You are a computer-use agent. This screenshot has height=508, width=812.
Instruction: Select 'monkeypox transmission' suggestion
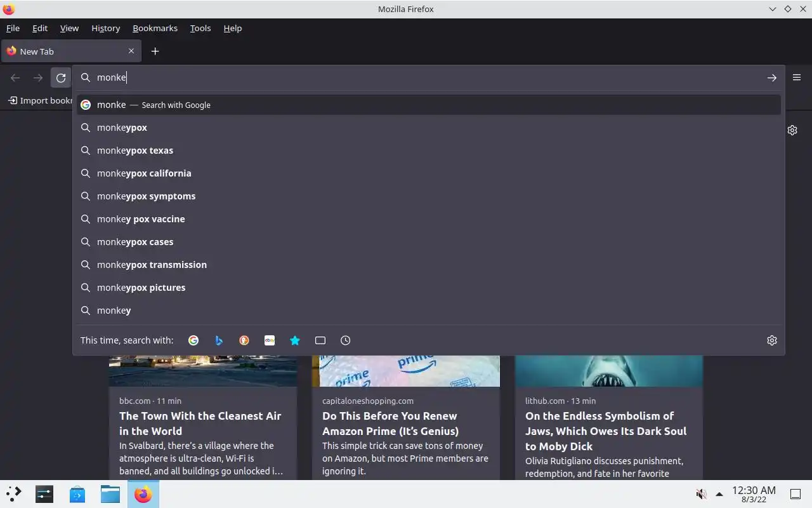click(429, 265)
